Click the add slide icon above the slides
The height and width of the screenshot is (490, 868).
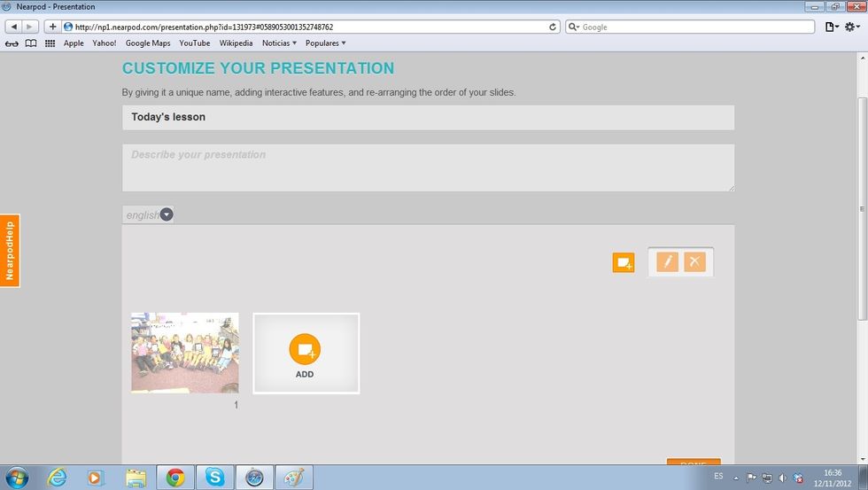tap(624, 262)
